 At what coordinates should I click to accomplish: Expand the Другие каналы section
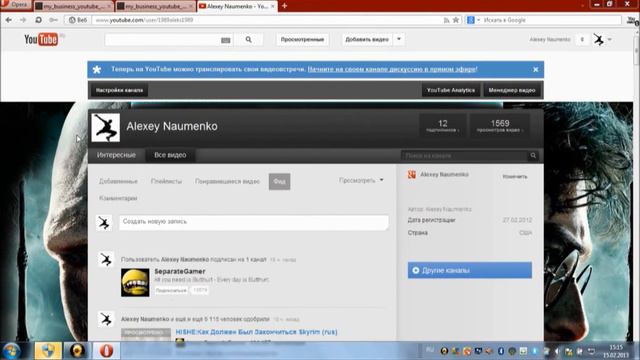pyautogui.click(x=469, y=270)
